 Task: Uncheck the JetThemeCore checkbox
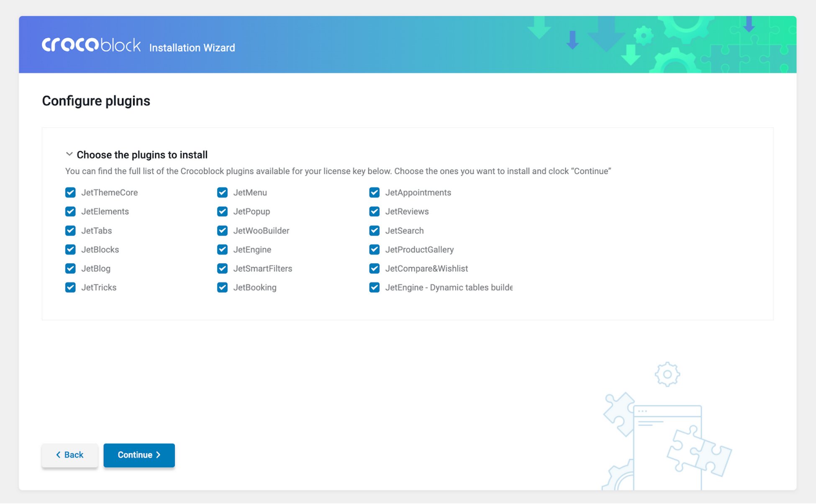tap(70, 192)
